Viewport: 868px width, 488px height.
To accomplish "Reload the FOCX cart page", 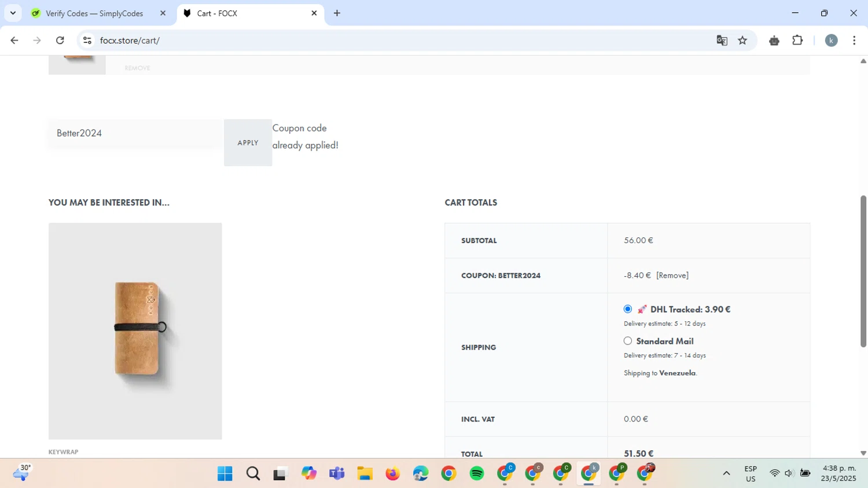I will [60, 41].
